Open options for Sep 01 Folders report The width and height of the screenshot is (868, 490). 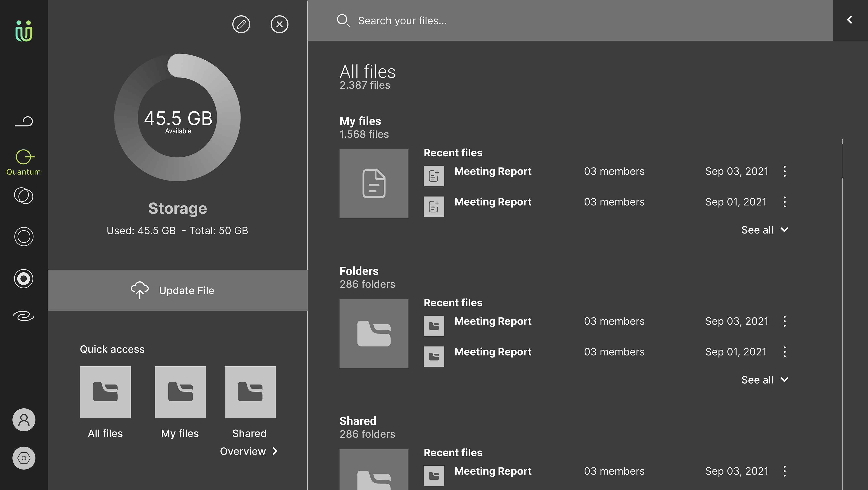(x=784, y=352)
